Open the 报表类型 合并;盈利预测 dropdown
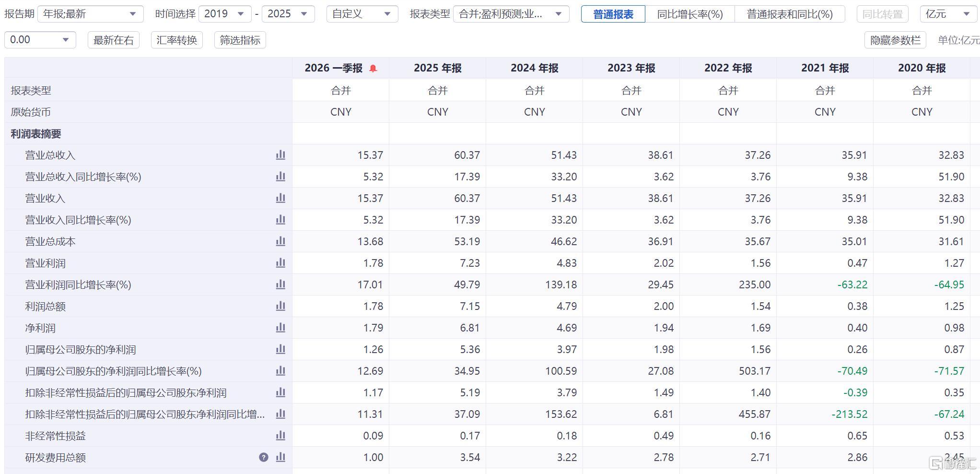The image size is (980, 474). [x=511, y=14]
